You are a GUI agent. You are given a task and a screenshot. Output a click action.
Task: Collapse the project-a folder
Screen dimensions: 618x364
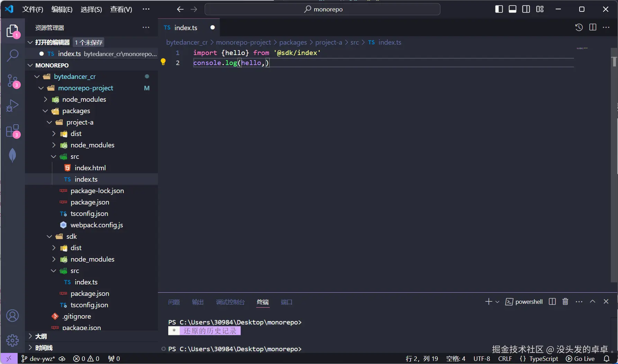(50, 122)
